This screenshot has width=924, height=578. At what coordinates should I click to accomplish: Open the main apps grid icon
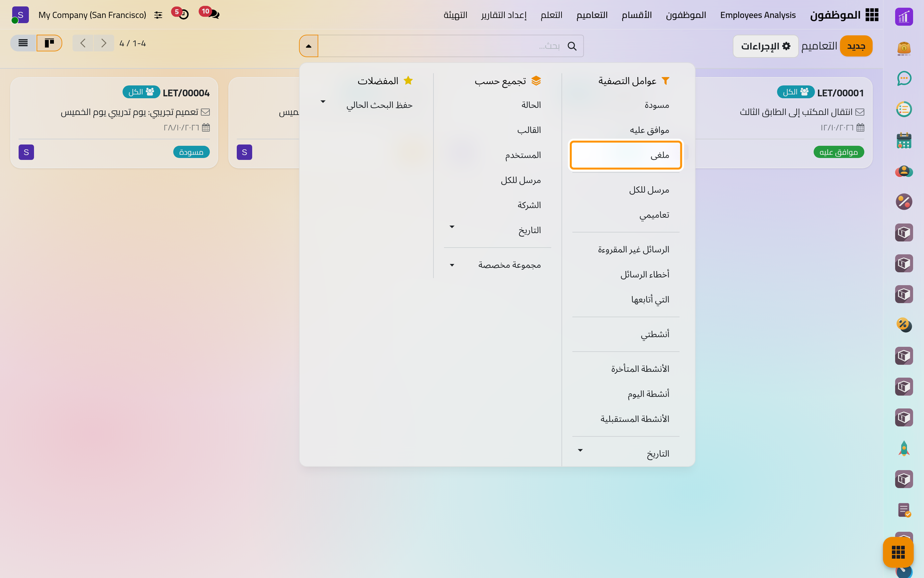(872, 15)
